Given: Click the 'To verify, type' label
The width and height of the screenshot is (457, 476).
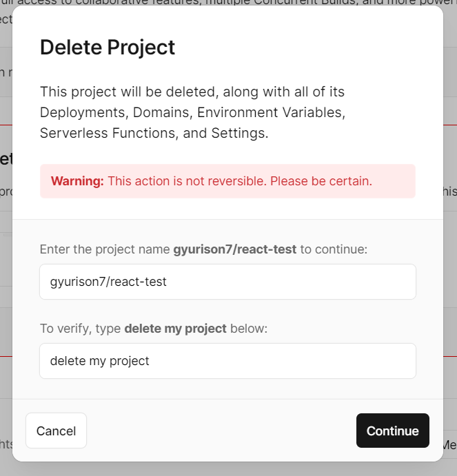Looking at the screenshot, I should click(x=81, y=328).
